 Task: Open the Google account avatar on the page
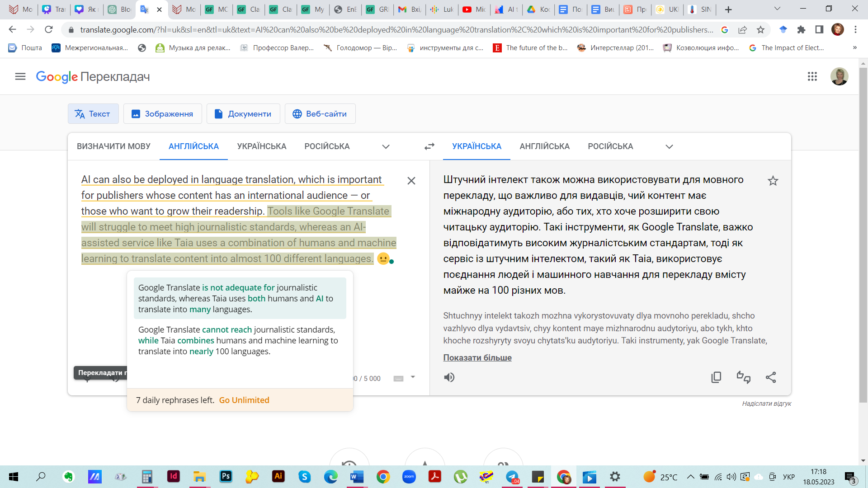[839, 76]
